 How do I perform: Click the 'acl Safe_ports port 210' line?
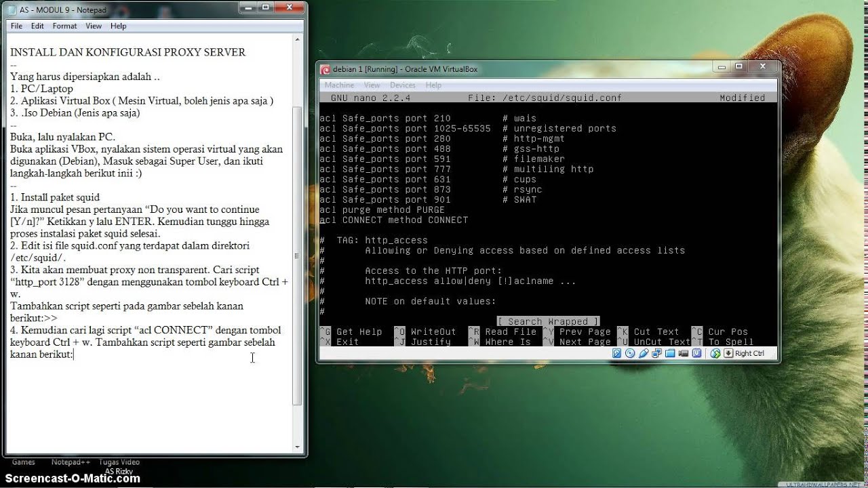tap(428, 119)
